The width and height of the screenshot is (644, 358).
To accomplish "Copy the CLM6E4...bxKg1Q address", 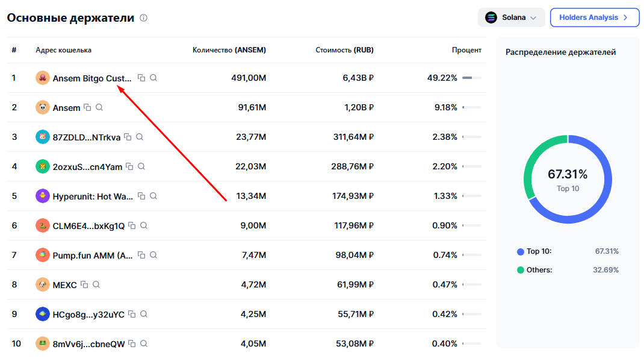I will click(132, 225).
